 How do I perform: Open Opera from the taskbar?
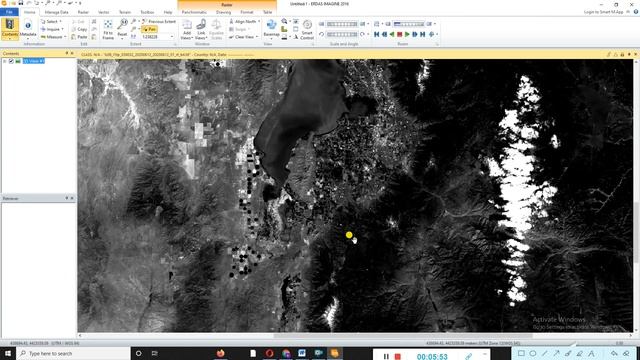click(x=269, y=353)
